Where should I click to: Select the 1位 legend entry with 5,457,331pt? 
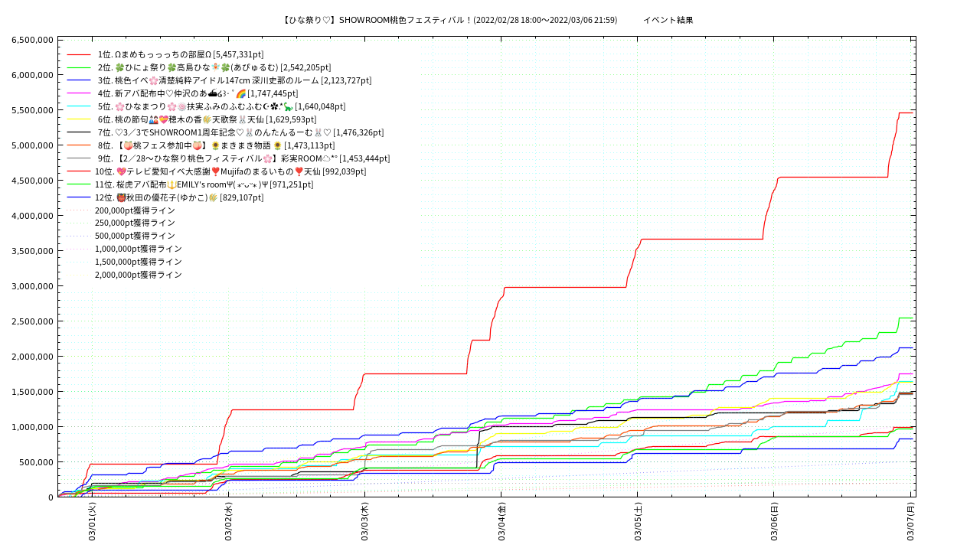pos(180,54)
